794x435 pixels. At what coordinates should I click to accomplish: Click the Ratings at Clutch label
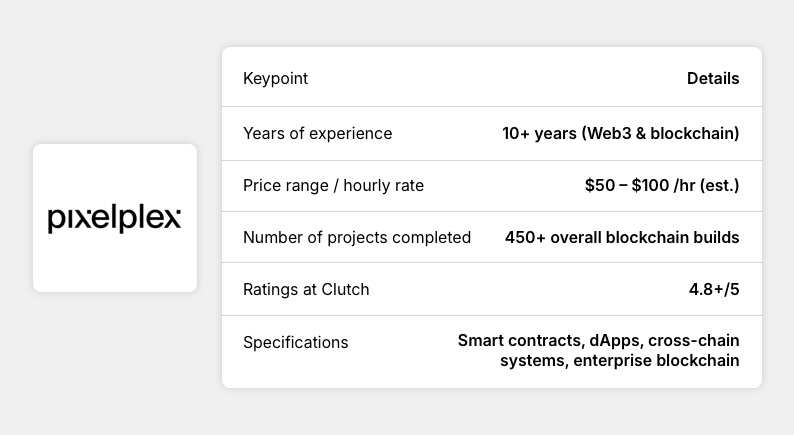point(306,289)
